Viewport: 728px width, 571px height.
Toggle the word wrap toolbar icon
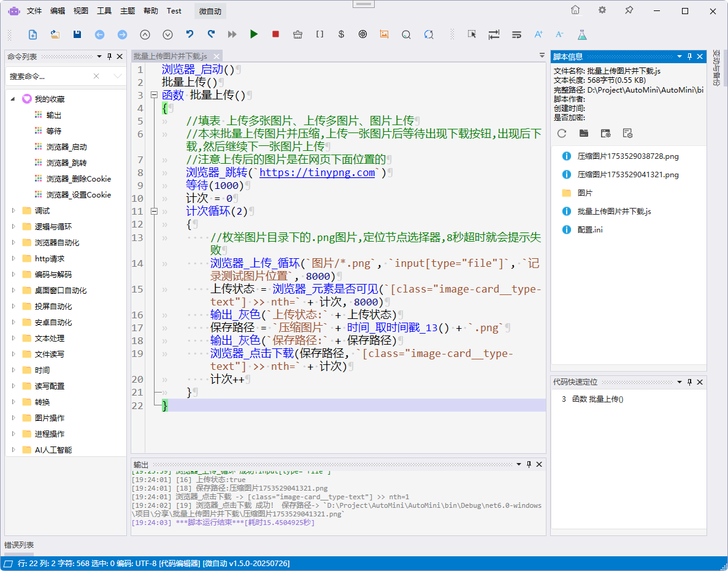tap(516, 34)
